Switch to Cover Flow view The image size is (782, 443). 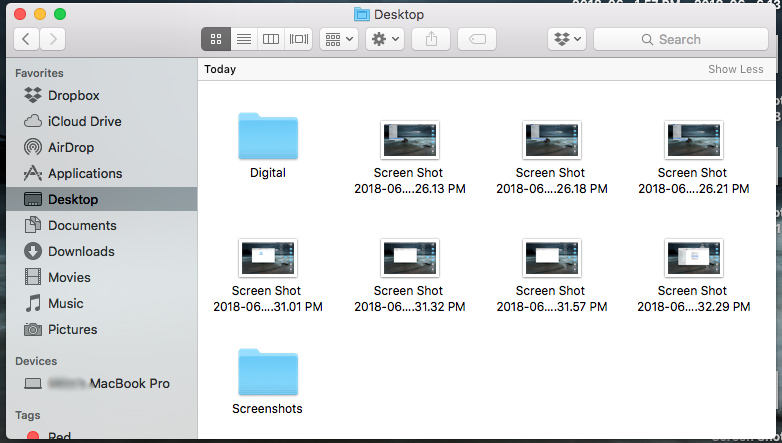299,39
